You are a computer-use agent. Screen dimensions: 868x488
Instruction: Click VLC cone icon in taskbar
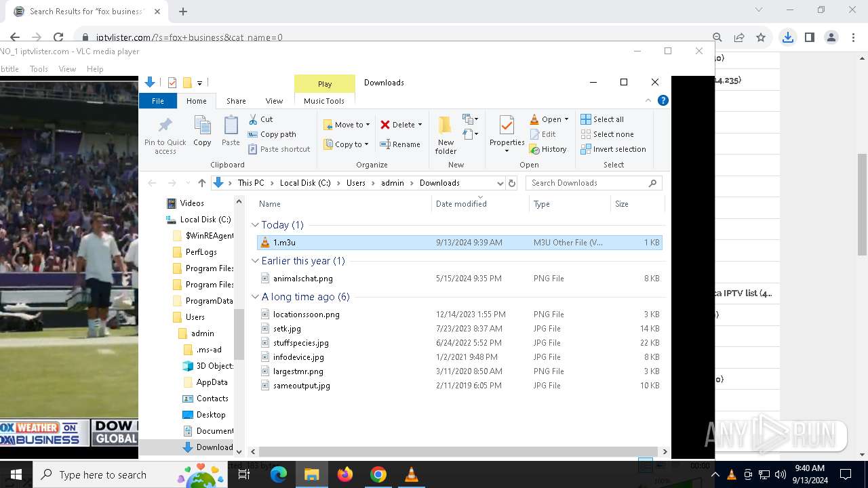(411, 474)
